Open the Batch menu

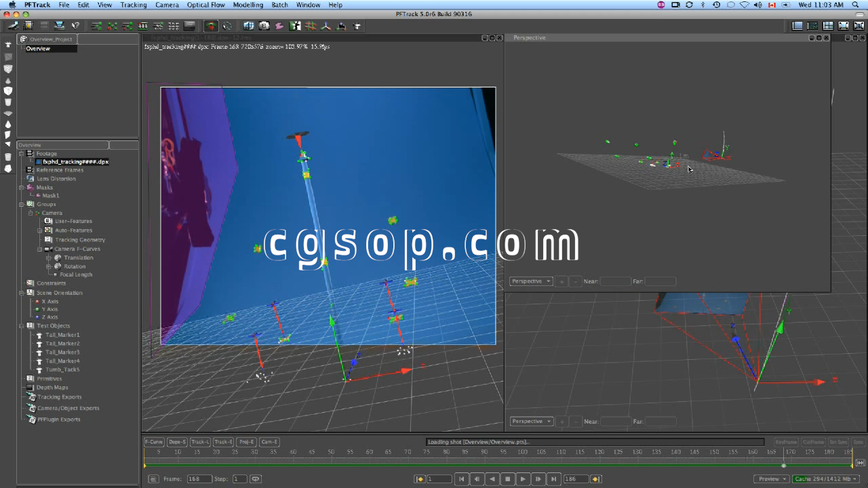pyautogui.click(x=279, y=5)
